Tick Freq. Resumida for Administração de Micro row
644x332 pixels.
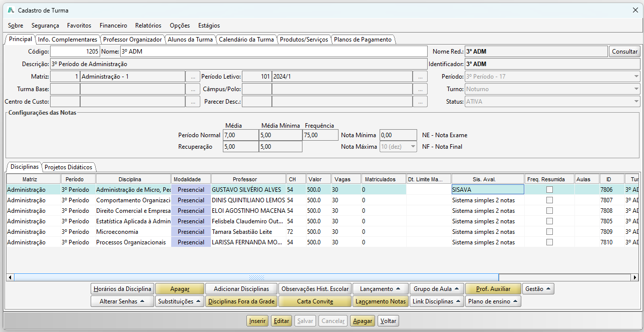(549, 190)
